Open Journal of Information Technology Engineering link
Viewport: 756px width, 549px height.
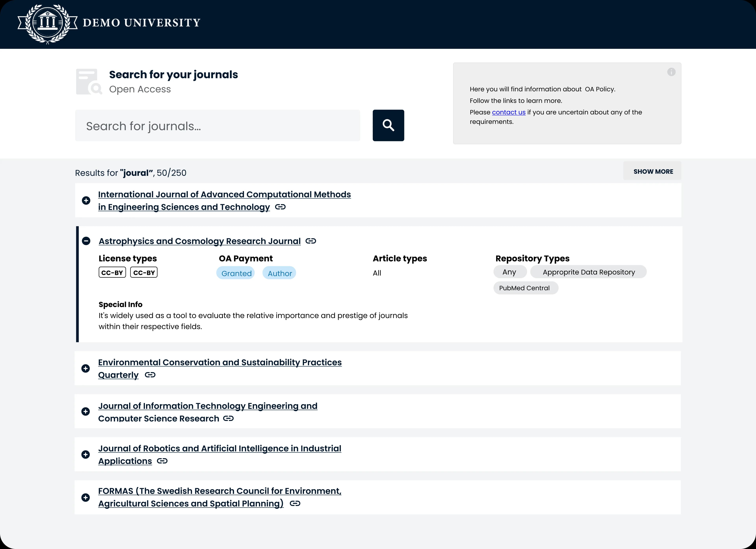click(208, 412)
